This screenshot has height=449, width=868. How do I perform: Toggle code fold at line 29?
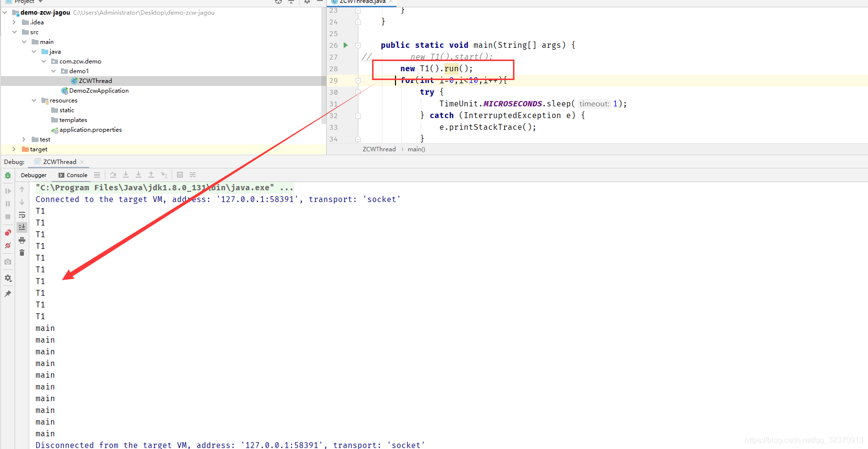[x=358, y=81]
